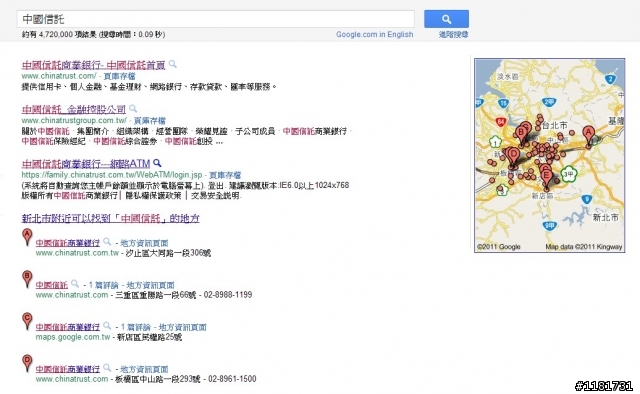Open the 中國信託商業銀行 網路ATM result

click(x=86, y=164)
